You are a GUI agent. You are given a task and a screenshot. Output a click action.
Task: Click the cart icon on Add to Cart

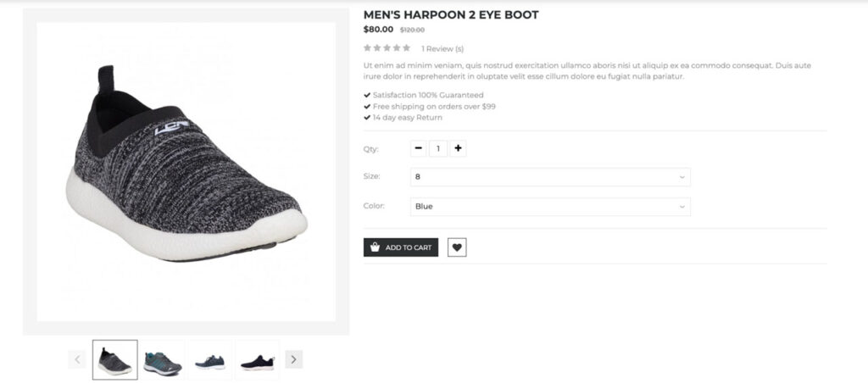click(376, 247)
